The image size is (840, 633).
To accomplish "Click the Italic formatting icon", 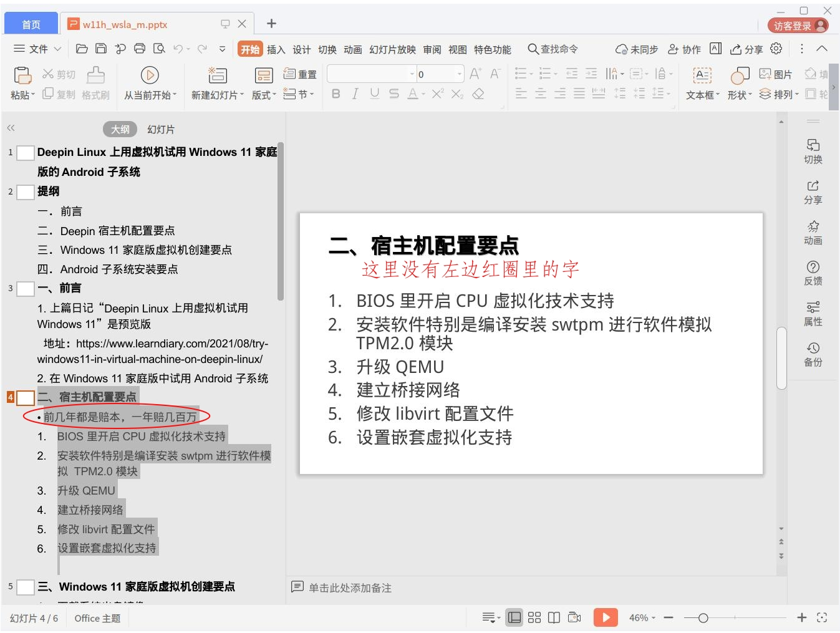I will click(x=355, y=94).
